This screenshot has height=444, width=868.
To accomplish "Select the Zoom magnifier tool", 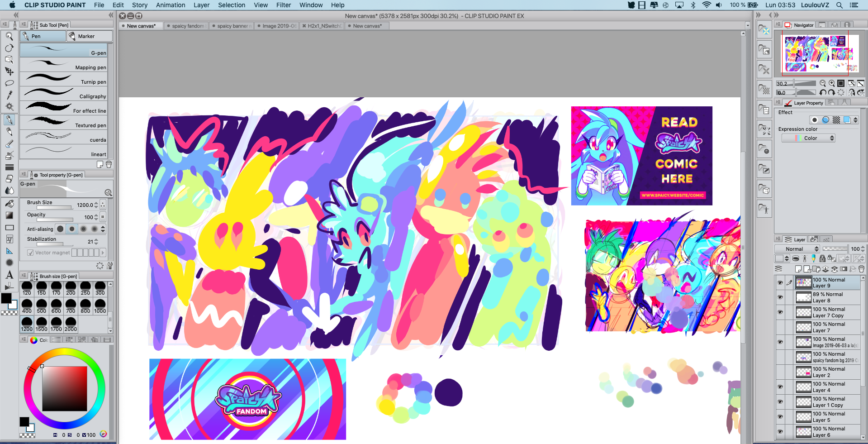I will 9,36.
